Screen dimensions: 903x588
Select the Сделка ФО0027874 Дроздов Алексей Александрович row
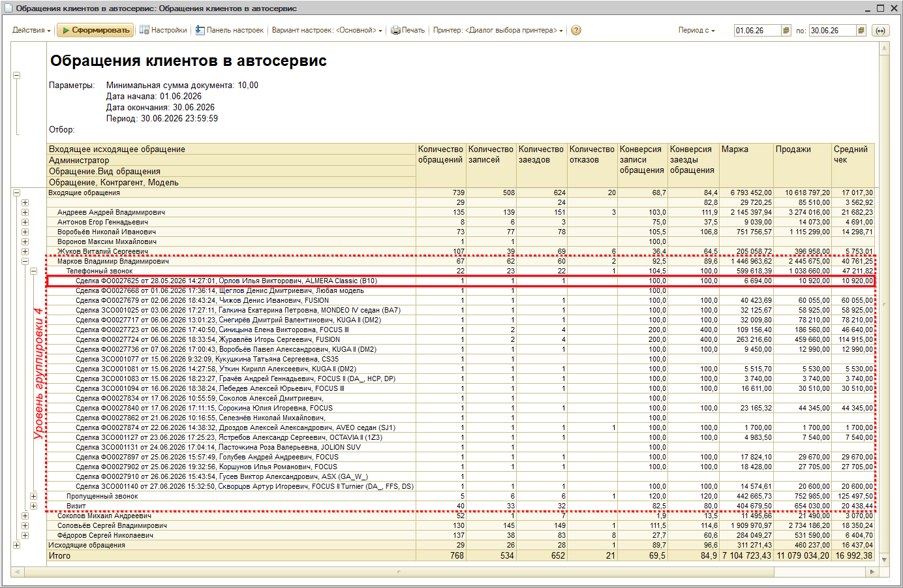pos(461,427)
